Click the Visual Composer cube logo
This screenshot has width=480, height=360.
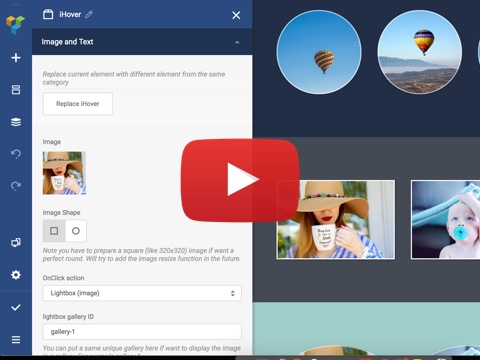[x=15, y=24]
